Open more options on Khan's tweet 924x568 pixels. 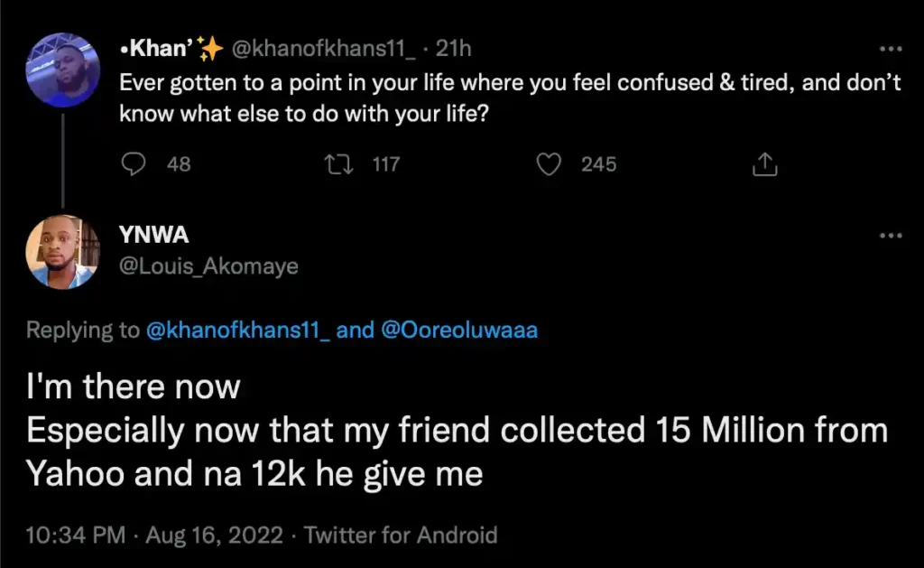pyautogui.click(x=891, y=49)
